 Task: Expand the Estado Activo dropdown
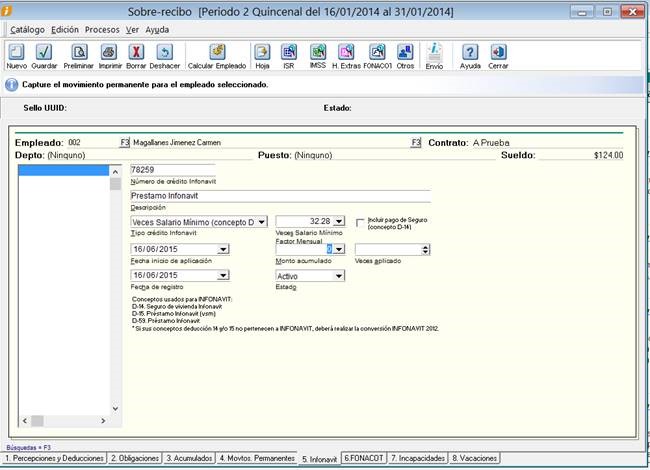(339, 276)
